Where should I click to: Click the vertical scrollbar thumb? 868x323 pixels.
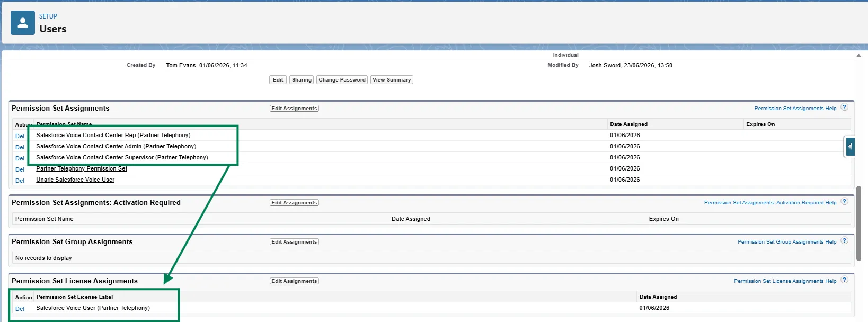tap(859, 223)
